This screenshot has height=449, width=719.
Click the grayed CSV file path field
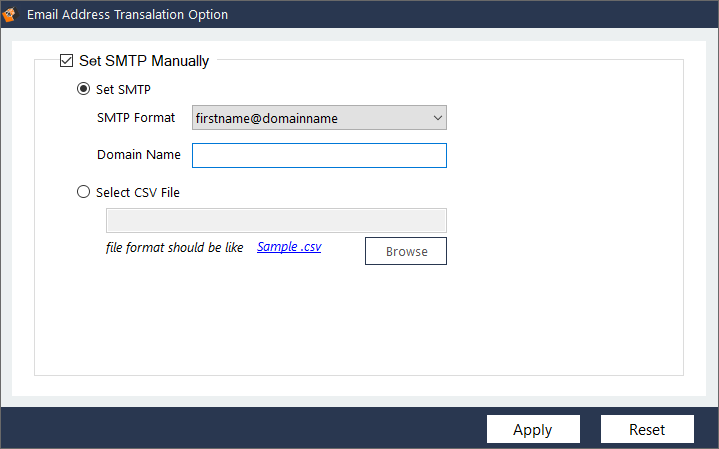pos(276,221)
